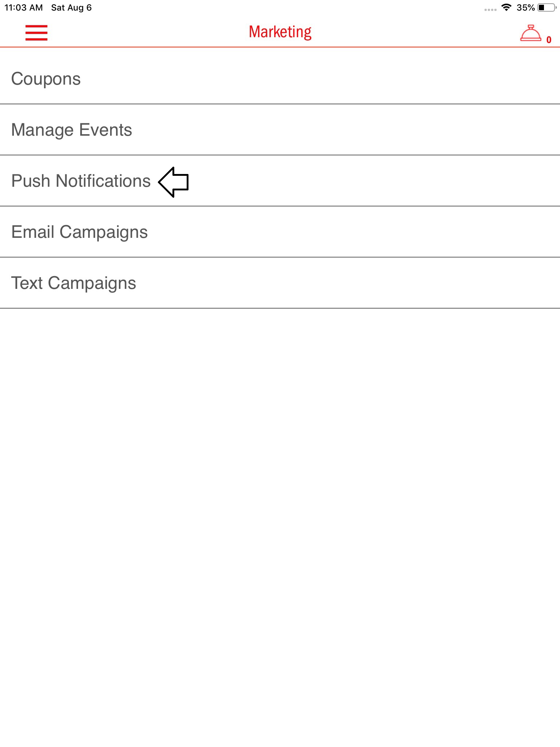Tap the empty space right of Email Campaigns row
Viewport: 560px width, 747px height.
(x=346, y=232)
